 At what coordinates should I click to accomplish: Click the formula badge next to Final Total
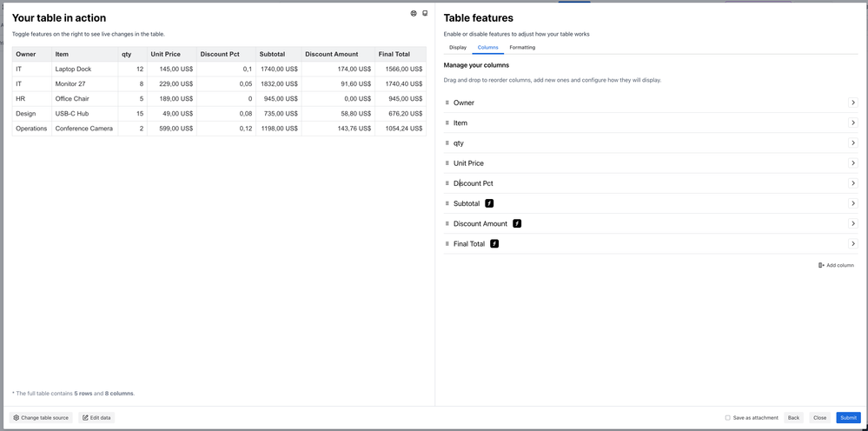[x=494, y=243]
